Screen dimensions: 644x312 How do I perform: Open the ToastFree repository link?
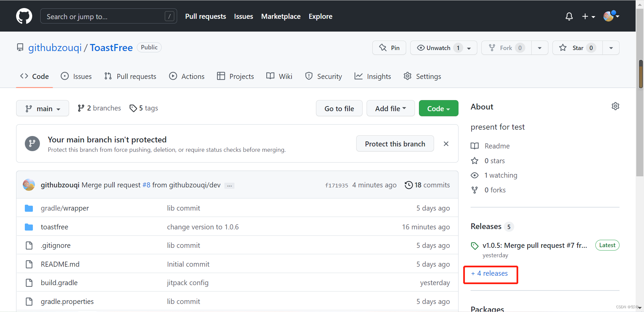(111, 48)
